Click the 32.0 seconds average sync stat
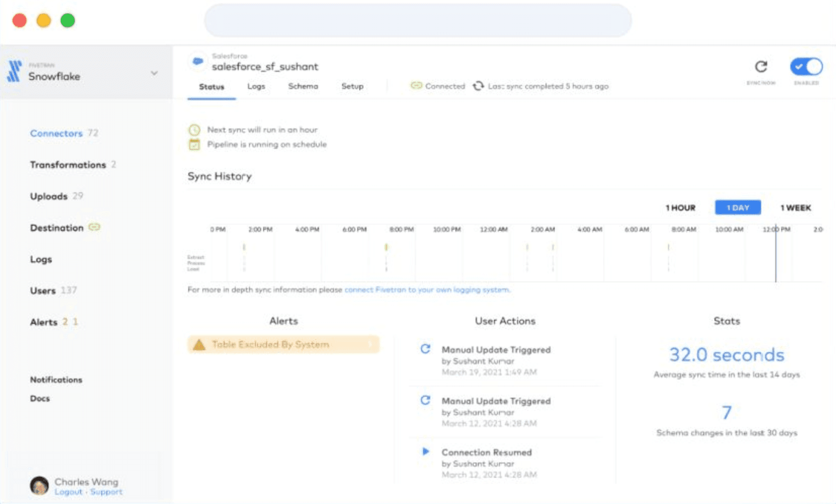This screenshot has width=836, height=504. (x=727, y=355)
